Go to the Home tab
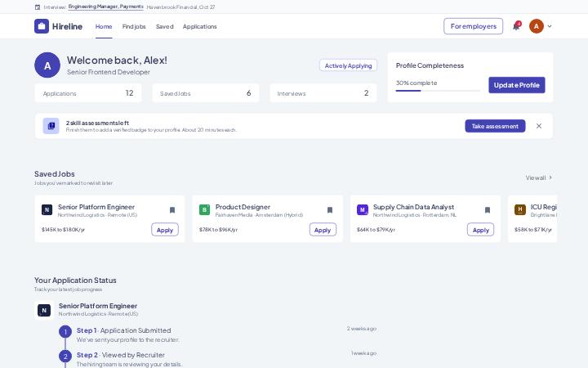The image size is (588, 368). point(104,26)
